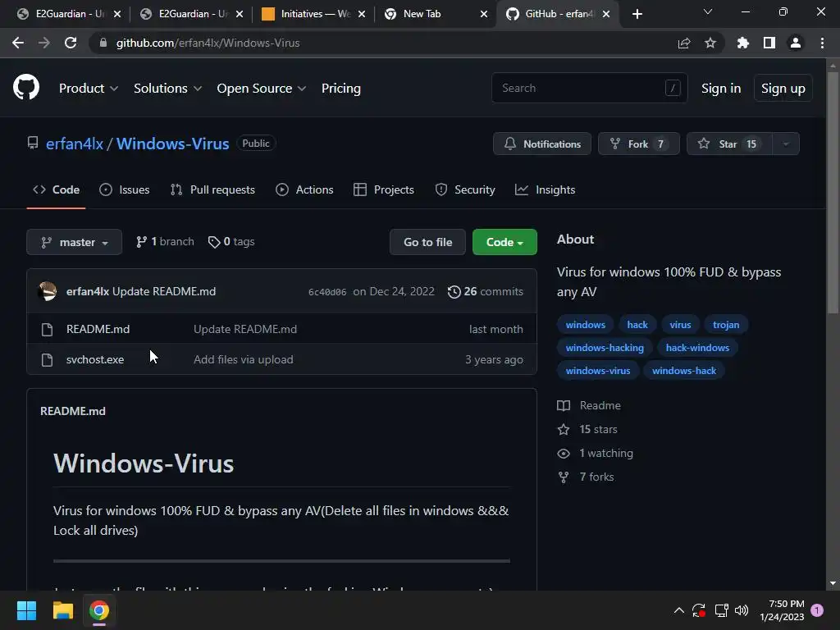Click the Notifications bell button

542,144
